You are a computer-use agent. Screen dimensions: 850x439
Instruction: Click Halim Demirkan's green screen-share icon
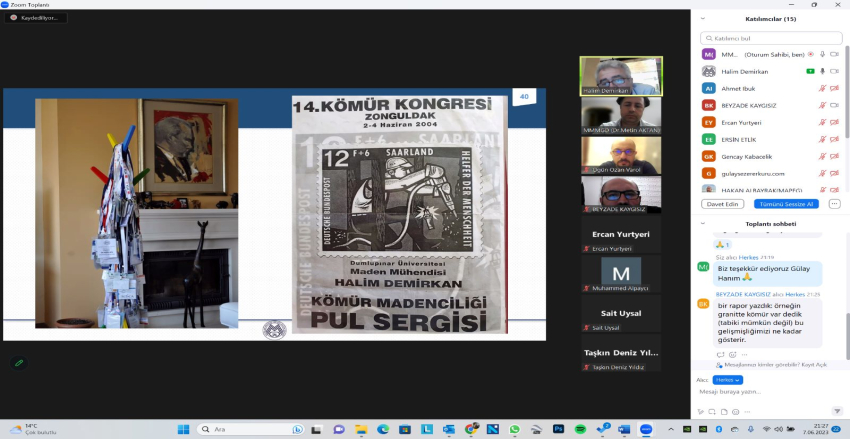pyautogui.click(x=810, y=71)
